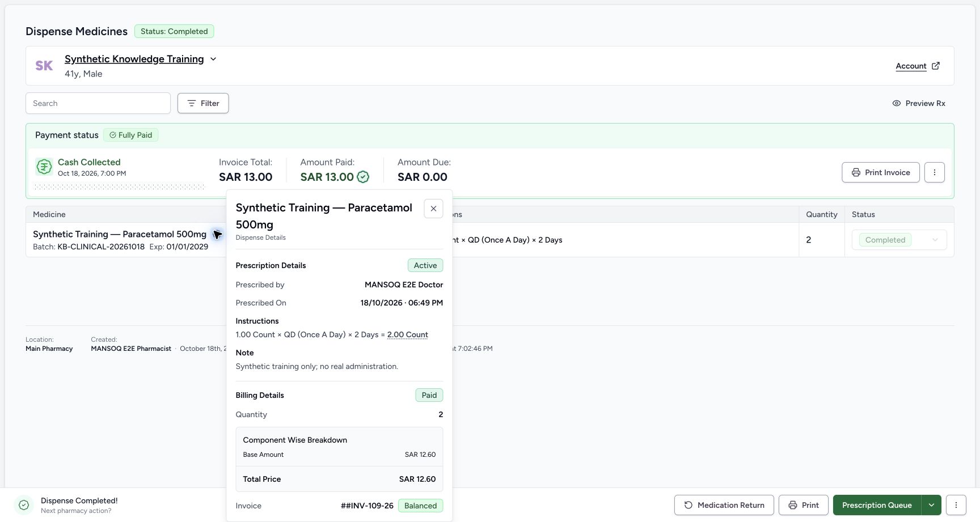Click the Paid billing badge

[x=429, y=395]
